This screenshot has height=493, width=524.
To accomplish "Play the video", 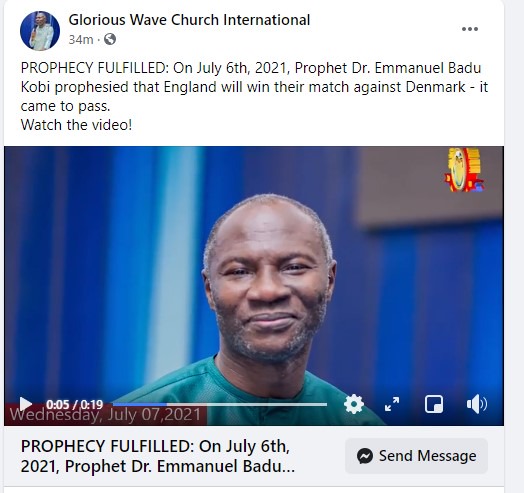I will click(25, 404).
